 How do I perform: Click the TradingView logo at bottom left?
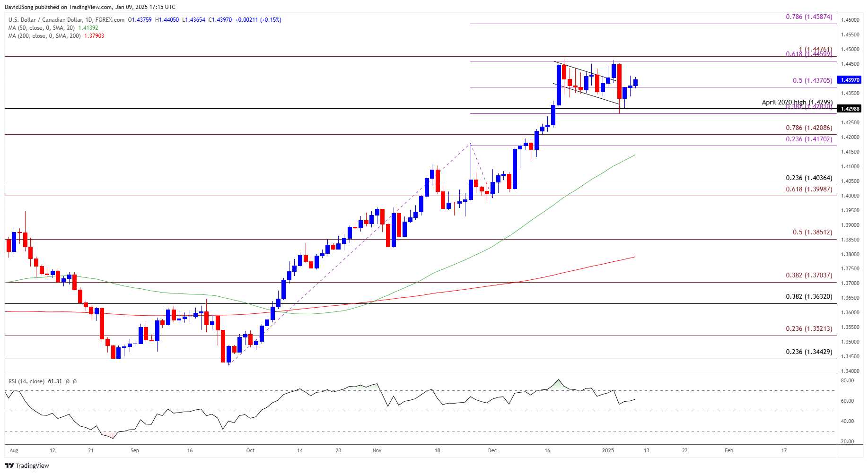(27, 465)
